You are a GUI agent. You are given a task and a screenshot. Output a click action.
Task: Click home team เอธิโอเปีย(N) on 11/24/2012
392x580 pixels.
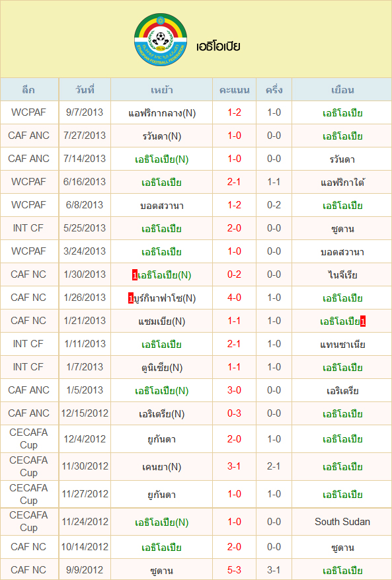coord(162,522)
